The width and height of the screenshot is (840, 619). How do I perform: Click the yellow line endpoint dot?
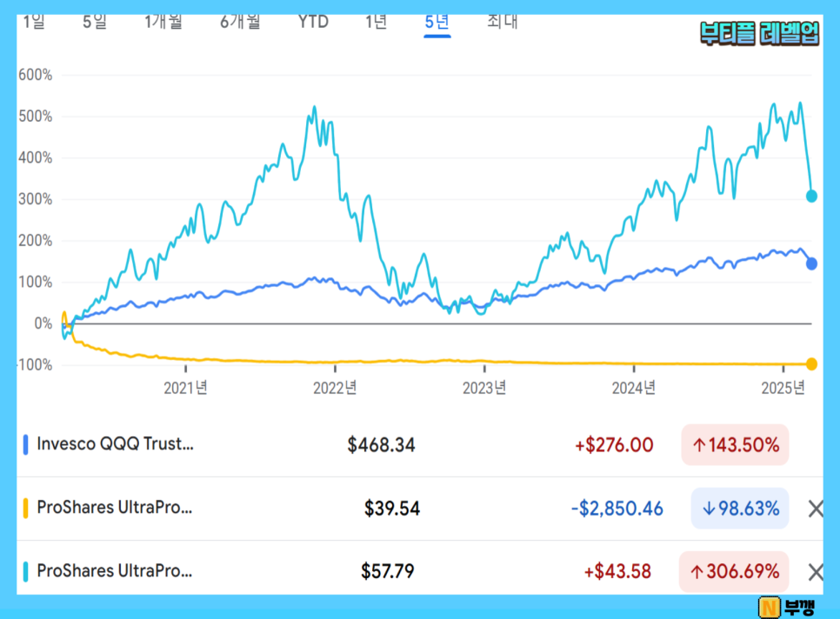coord(811,364)
